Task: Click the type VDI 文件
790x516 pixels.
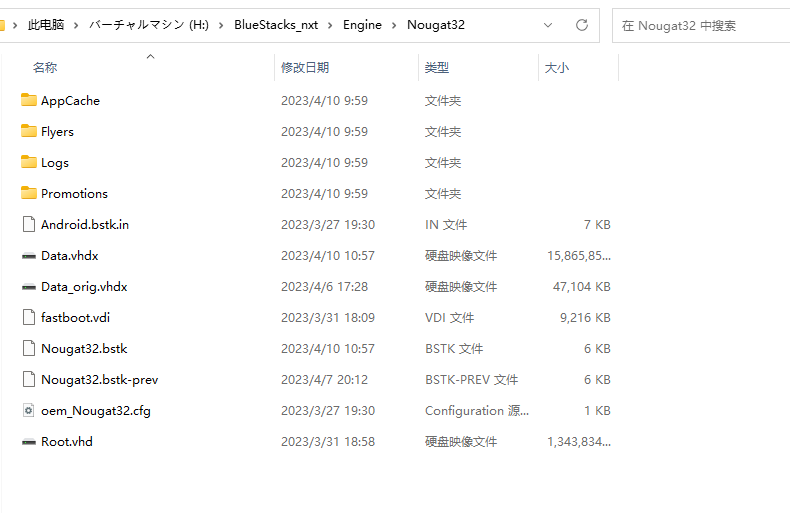Action: [x=449, y=317]
